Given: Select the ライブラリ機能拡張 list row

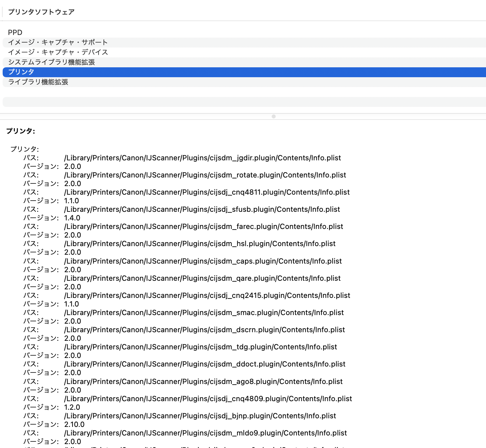Looking at the screenshot, I should click(244, 82).
